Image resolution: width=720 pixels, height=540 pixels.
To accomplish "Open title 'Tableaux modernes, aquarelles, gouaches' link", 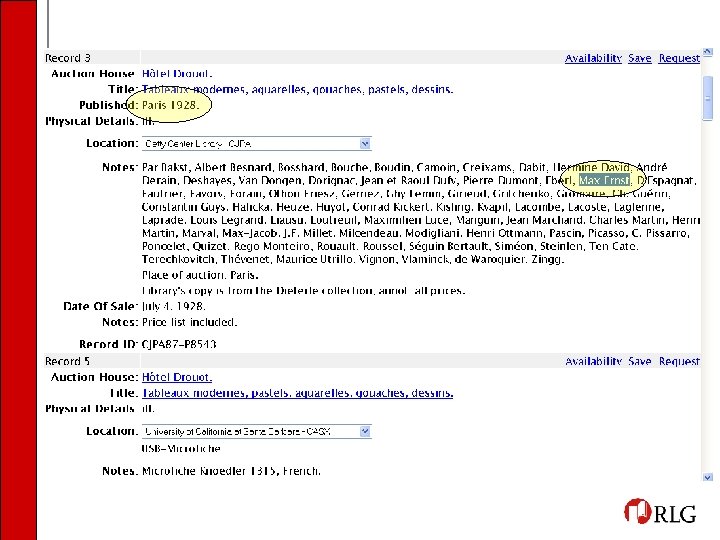I will click(297, 89).
